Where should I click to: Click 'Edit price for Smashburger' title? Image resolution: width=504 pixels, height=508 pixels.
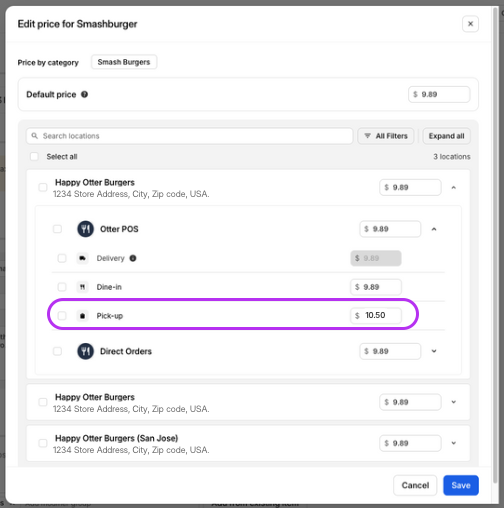(x=77, y=24)
